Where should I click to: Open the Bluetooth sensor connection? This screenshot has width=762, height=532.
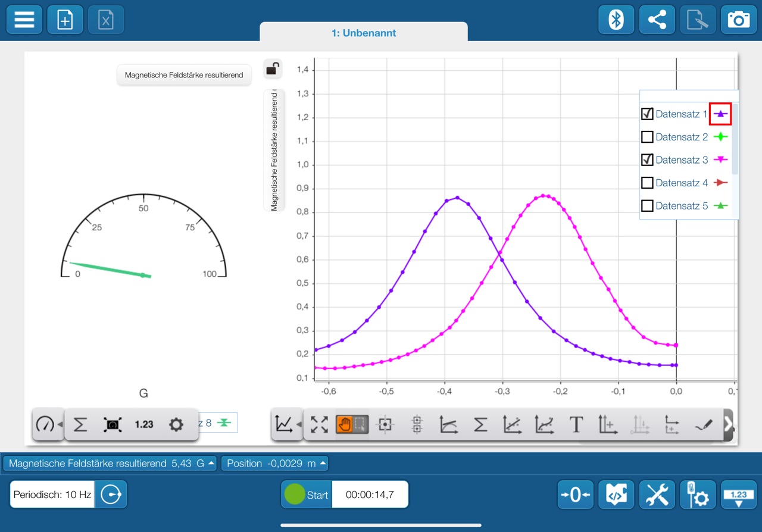click(x=616, y=20)
